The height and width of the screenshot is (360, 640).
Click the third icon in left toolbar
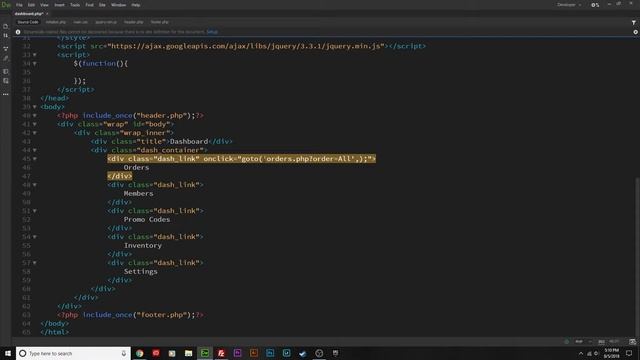click(6, 49)
